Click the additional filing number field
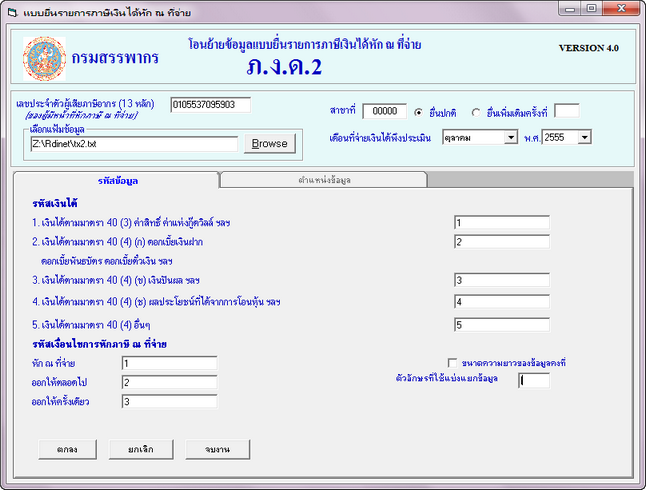The width and height of the screenshot is (646, 490). tap(567, 111)
